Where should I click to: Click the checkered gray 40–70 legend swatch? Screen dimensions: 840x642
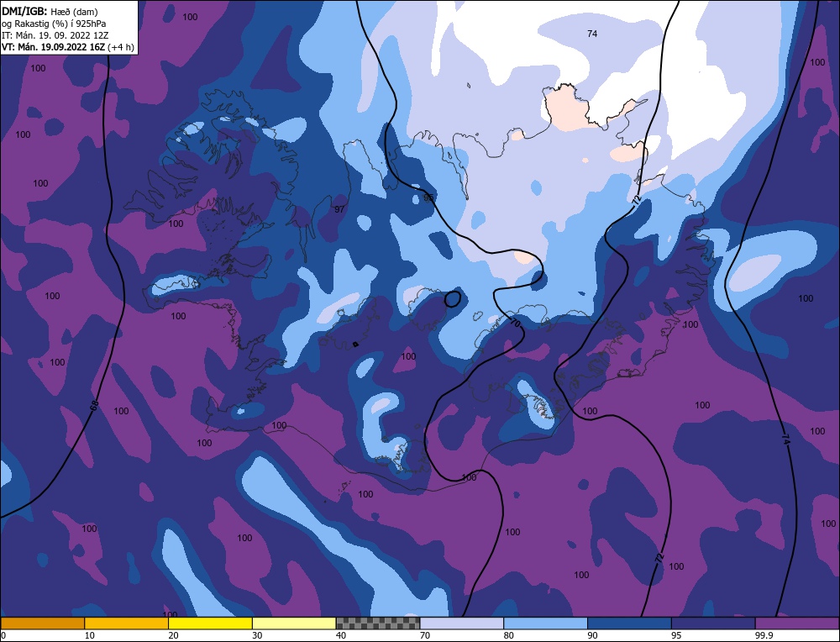pos(378,624)
